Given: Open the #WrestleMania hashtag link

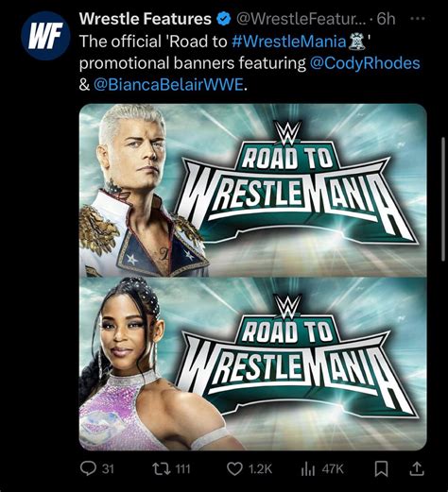Looking at the screenshot, I should coord(289,42).
